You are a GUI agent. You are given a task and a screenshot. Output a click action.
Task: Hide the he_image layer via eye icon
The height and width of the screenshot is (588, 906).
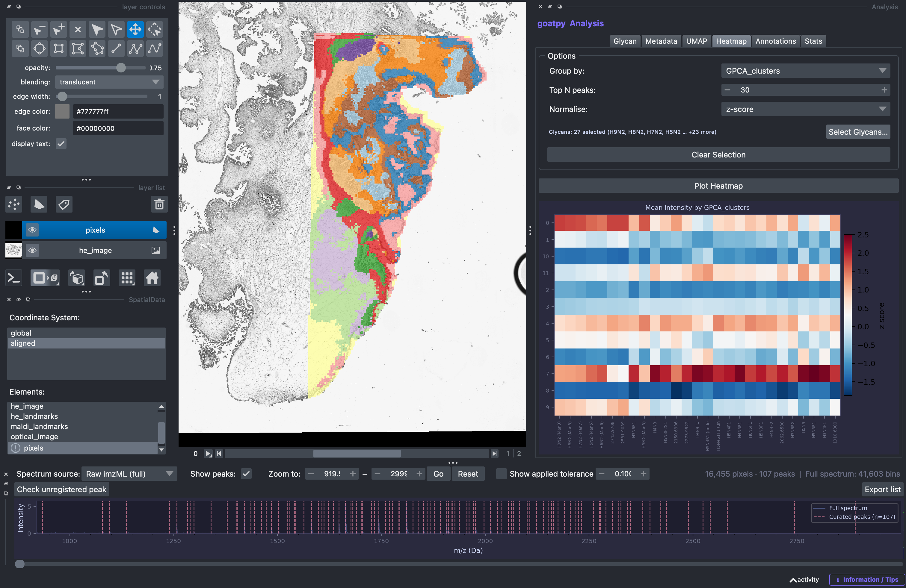pos(32,250)
